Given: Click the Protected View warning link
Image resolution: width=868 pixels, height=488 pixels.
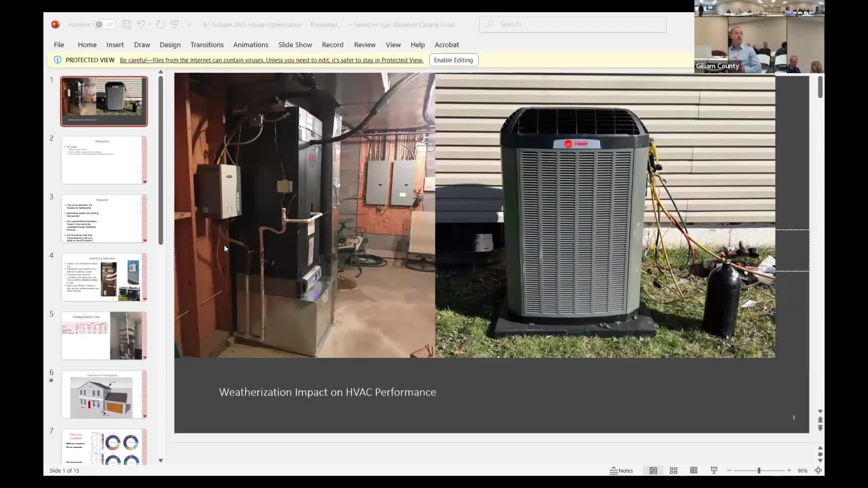Looking at the screenshot, I should (x=271, y=60).
